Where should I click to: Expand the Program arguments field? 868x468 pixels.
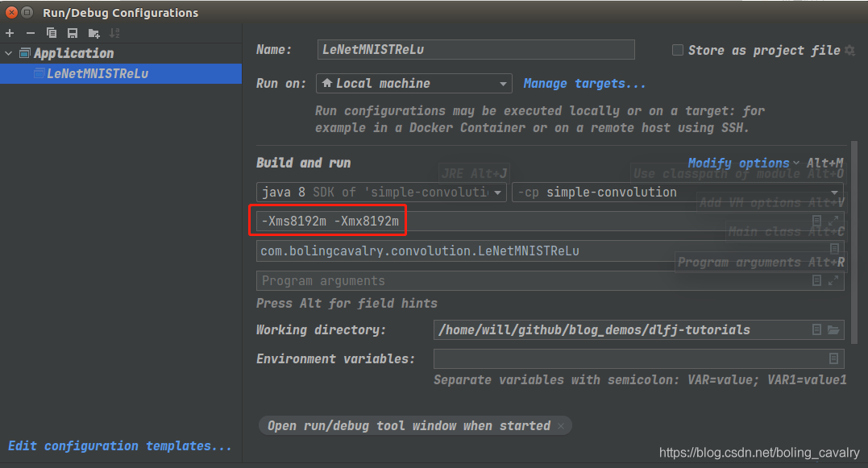[x=833, y=280]
